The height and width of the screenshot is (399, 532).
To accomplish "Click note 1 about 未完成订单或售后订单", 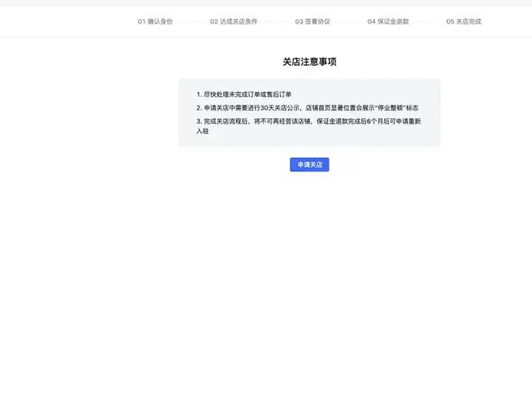I will point(244,94).
